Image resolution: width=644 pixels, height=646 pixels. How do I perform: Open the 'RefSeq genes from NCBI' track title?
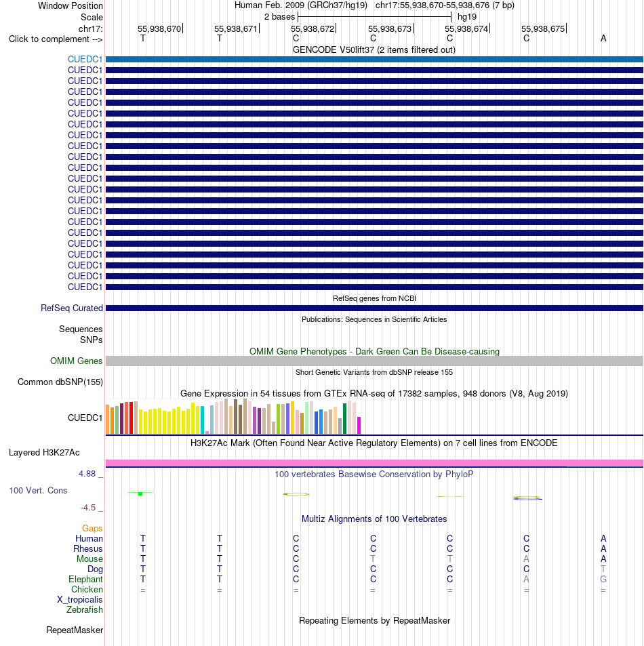click(374, 298)
